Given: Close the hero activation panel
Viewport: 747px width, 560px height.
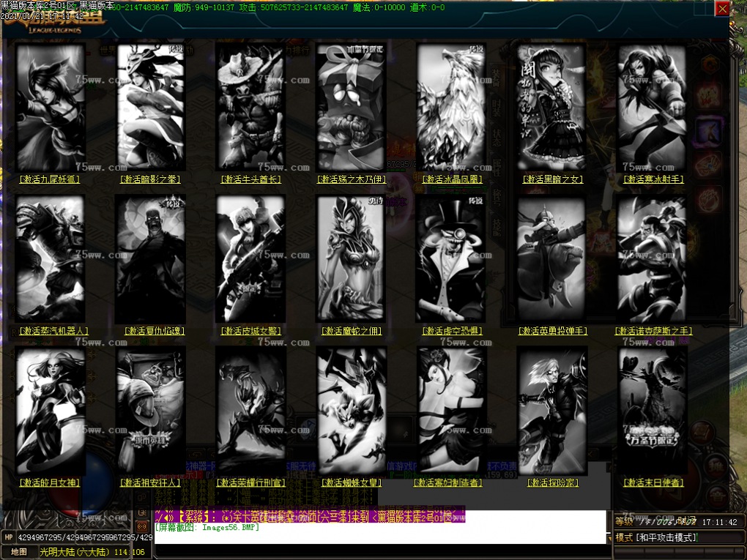Looking at the screenshot, I should coord(722,9).
